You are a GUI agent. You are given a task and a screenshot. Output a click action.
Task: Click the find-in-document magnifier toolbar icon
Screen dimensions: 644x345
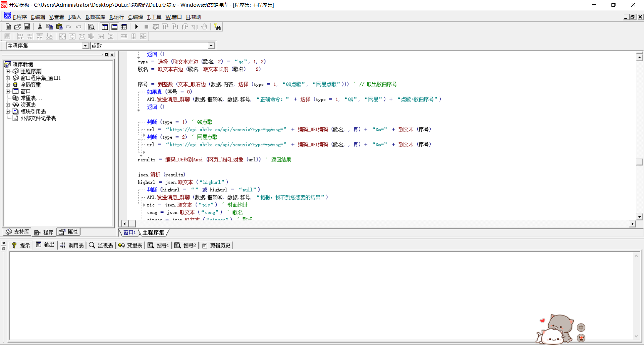[x=91, y=27]
